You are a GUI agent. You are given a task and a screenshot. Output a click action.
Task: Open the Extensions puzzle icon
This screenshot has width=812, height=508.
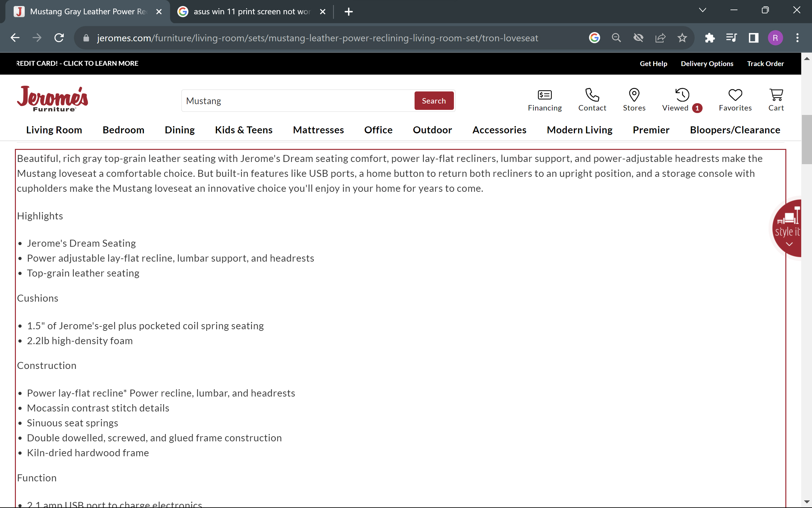tap(710, 38)
